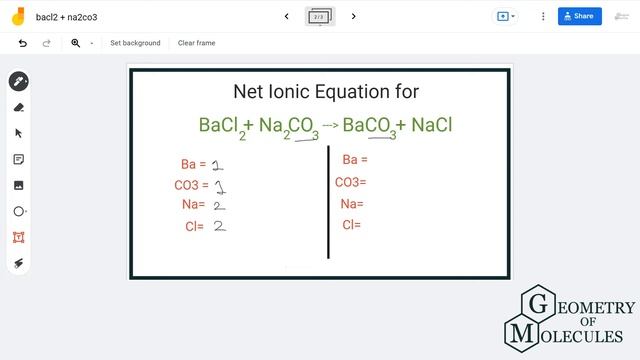Image resolution: width=640 pixels, height=360 pixels.
Task: Activate the laser pointer tool
Action: click(19, 263)
